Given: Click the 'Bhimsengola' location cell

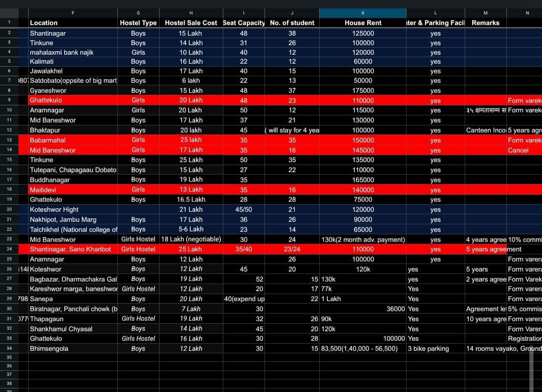Looking at the screenshot, I should coord(73,348).
